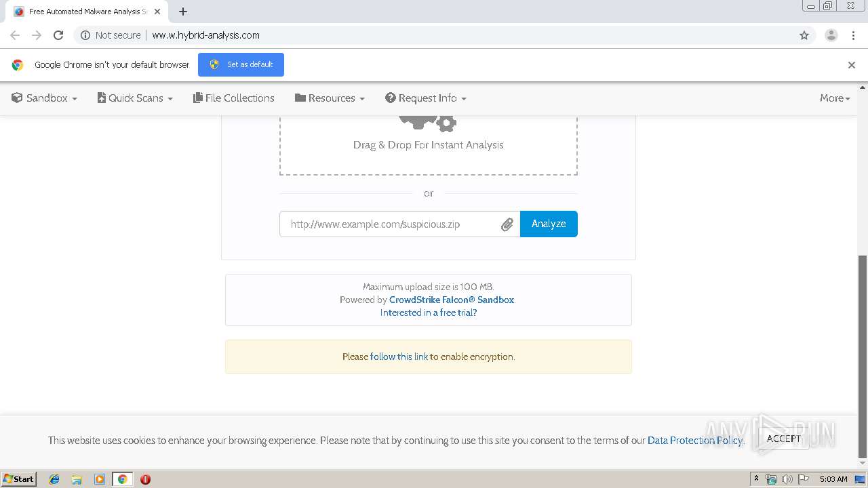Image resolution: width=868 pixels, height=488 pixels.
Task: Accept the cookie notice
Action: click(x=784, y=439)
